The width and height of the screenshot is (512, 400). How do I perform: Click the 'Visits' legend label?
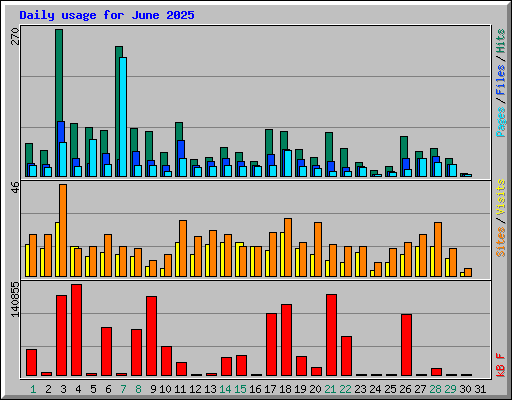[500, 197]
